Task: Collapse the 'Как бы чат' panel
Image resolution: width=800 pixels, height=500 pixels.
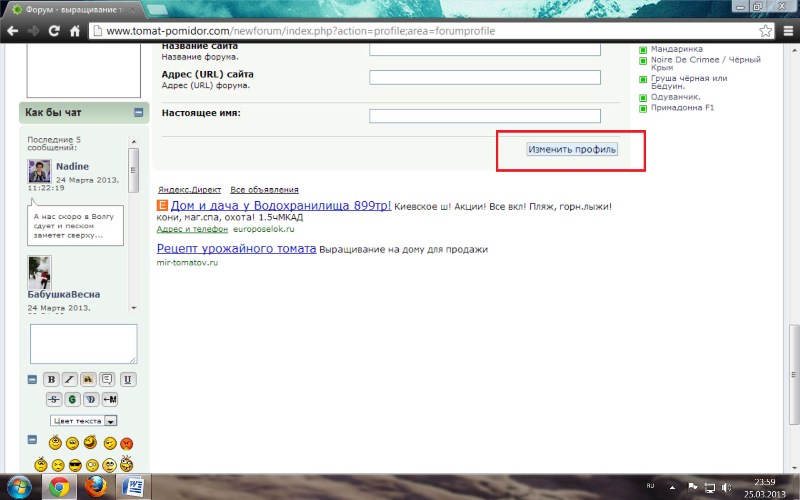Action: [x=139, y=113]
